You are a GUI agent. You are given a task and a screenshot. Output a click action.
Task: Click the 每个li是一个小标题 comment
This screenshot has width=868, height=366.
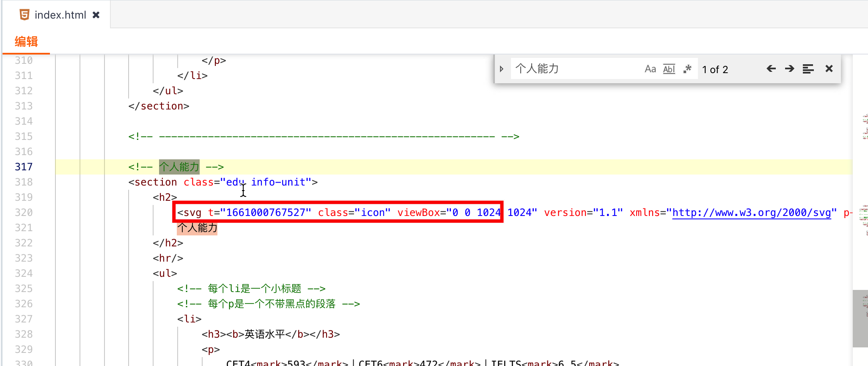click(251, 289)
